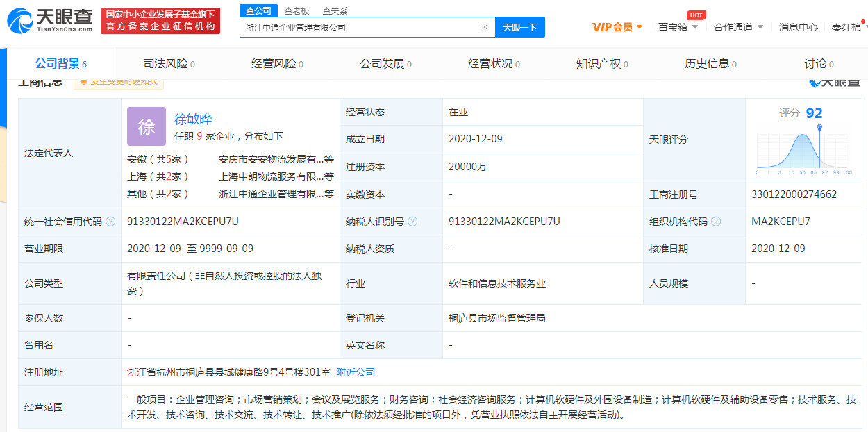View the 天眼评分 distribution chart

pyautogui.click(x=804, y=149)
